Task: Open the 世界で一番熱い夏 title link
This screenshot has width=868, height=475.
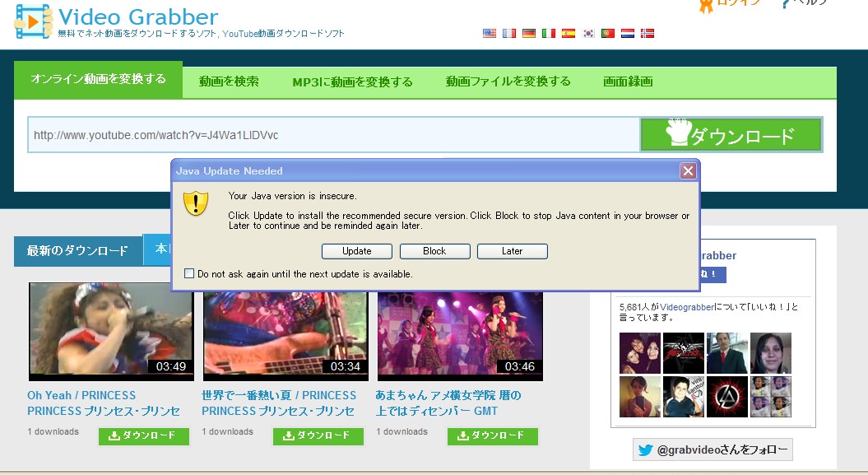Action: click(x=278, y=403)
